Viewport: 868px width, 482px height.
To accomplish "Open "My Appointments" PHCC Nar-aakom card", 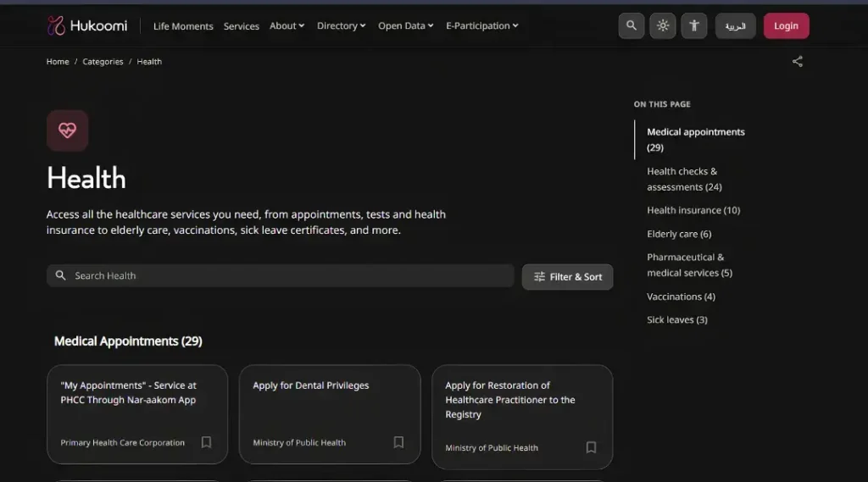I will [x=137, y=414].
